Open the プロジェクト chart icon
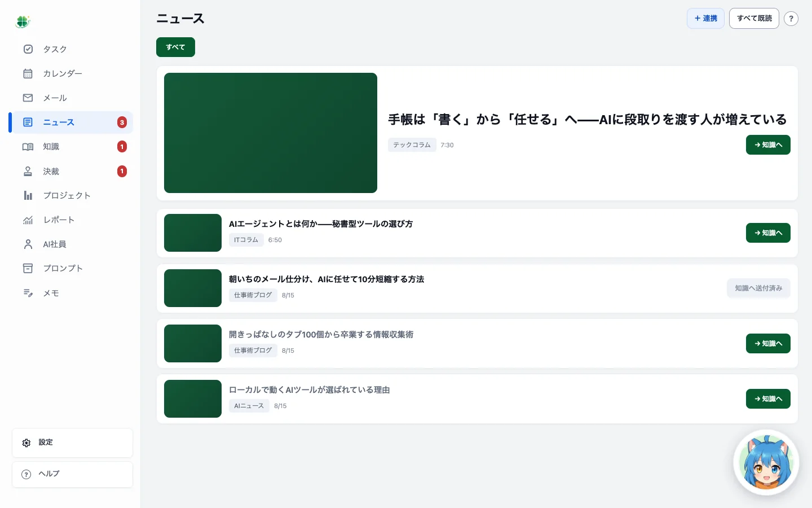The height and width of the screenshot is (508, 812). pyautogui.click(x=28, y=195)
